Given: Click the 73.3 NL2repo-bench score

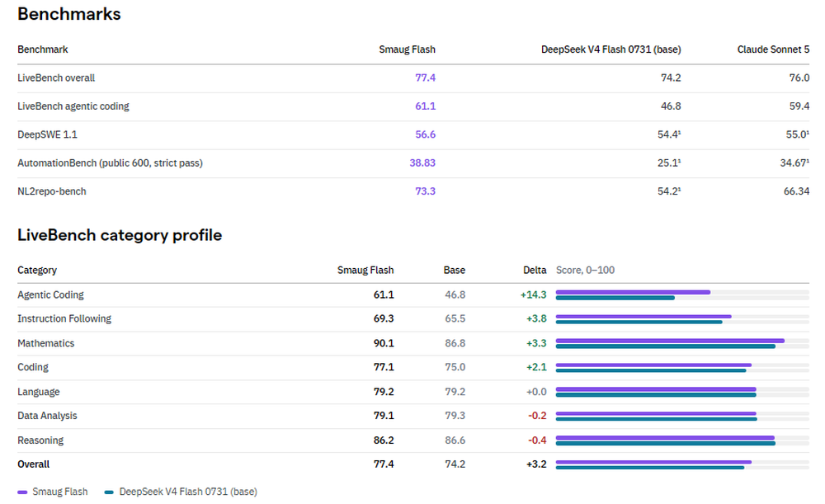Looking at the screenshot, I should [x=425, y=191].
